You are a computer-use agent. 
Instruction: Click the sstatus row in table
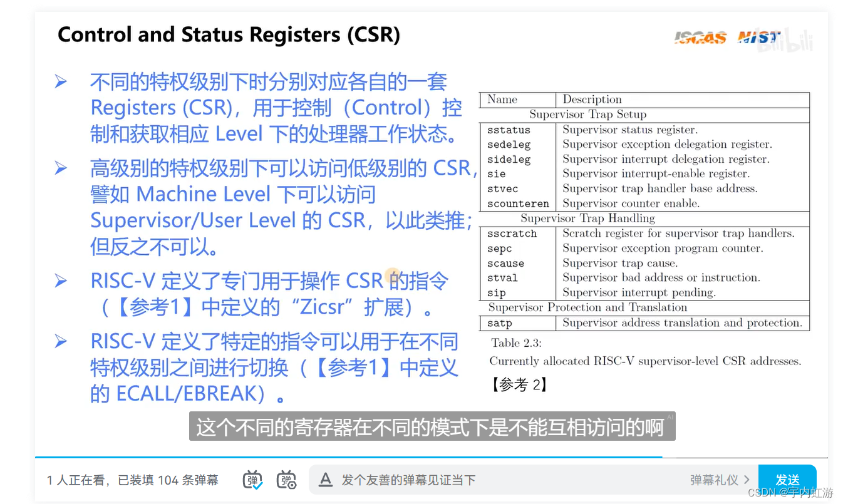[x=644, y=130]
